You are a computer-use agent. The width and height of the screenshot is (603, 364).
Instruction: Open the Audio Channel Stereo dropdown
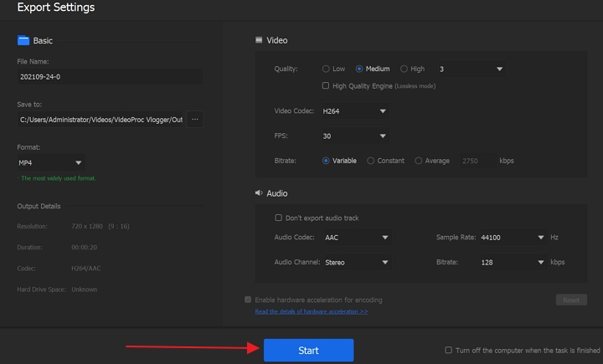point(356,262)
